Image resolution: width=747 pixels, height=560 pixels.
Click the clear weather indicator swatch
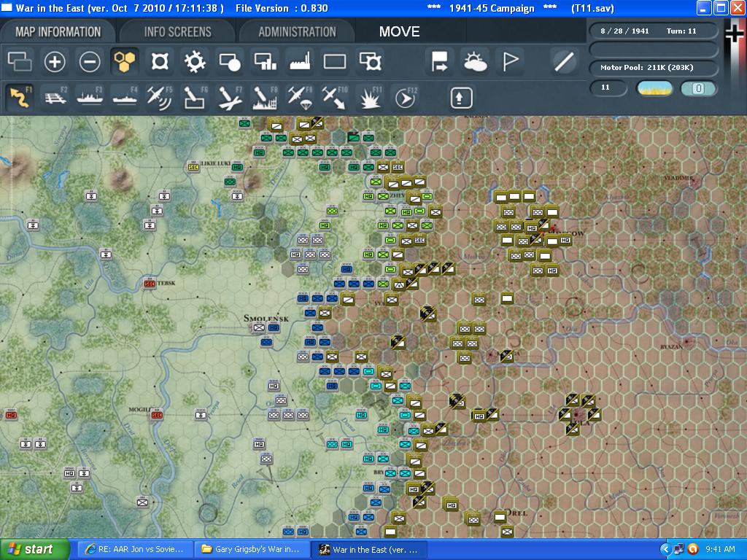coord(654,88)
